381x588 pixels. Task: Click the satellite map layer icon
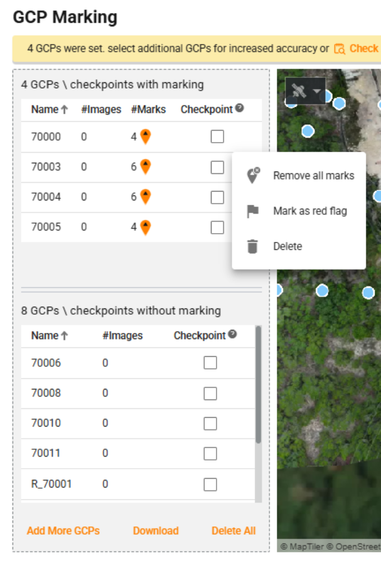(299, 92)
